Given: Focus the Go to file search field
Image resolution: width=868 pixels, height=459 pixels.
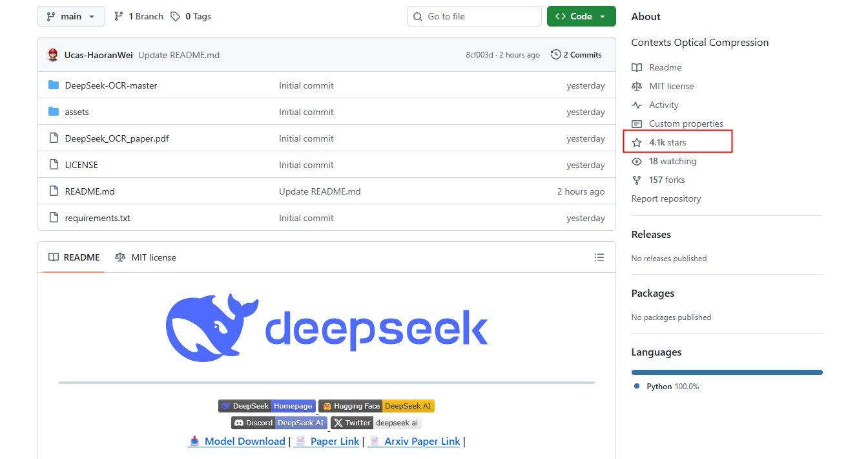Looking at the screenshot, I should tap(474, 16).
